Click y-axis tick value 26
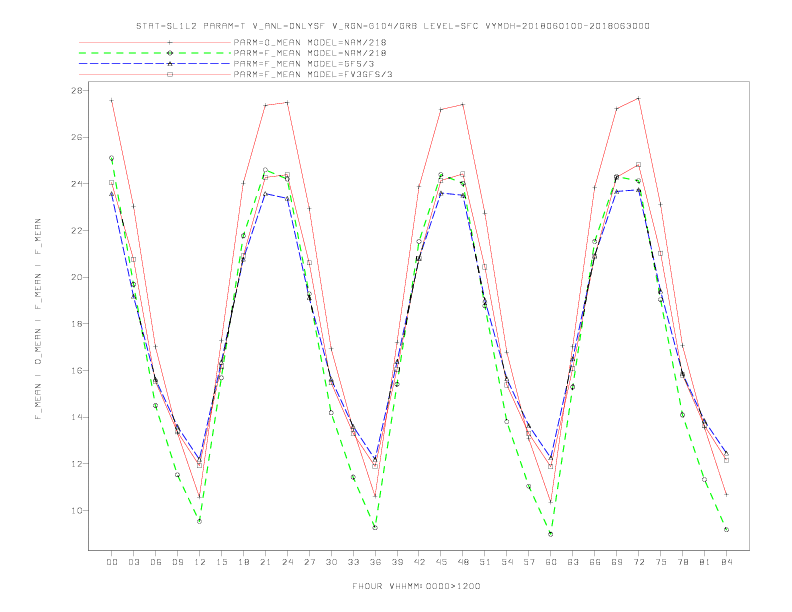792x612 pixels. pos(77,137)
